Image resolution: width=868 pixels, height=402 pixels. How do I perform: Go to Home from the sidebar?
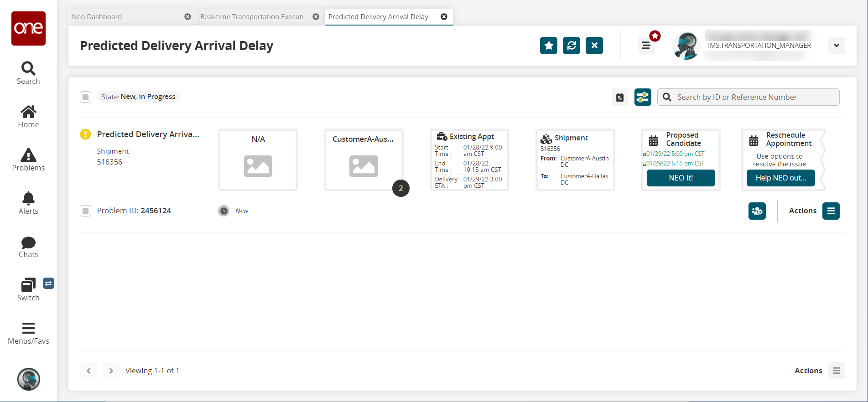pos(28,117)
